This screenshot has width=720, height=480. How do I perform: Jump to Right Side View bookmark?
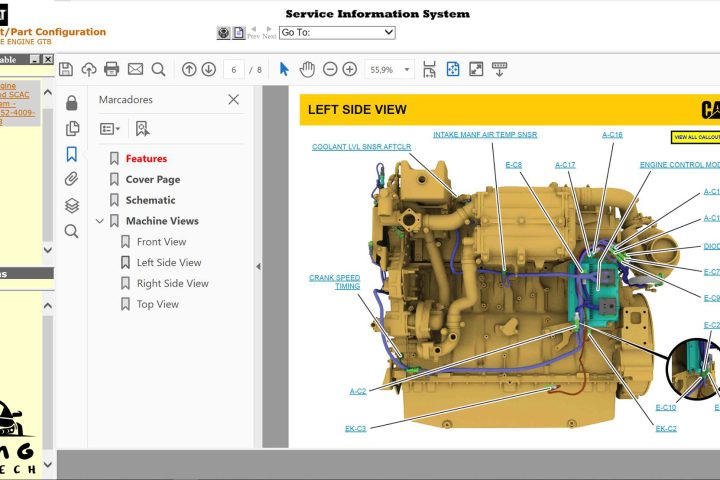pyautogui.click(x=173, y=283)
